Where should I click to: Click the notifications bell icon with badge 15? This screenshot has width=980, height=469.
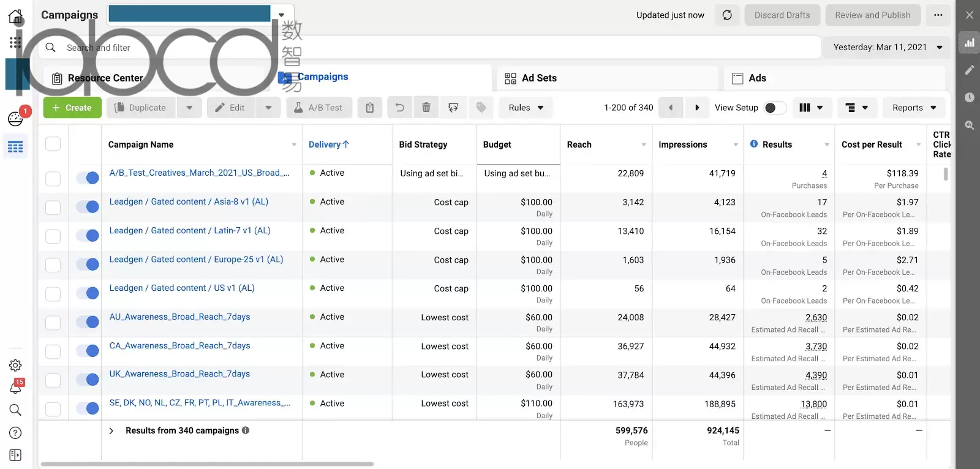pyautogui.click(x=15, y=387)
